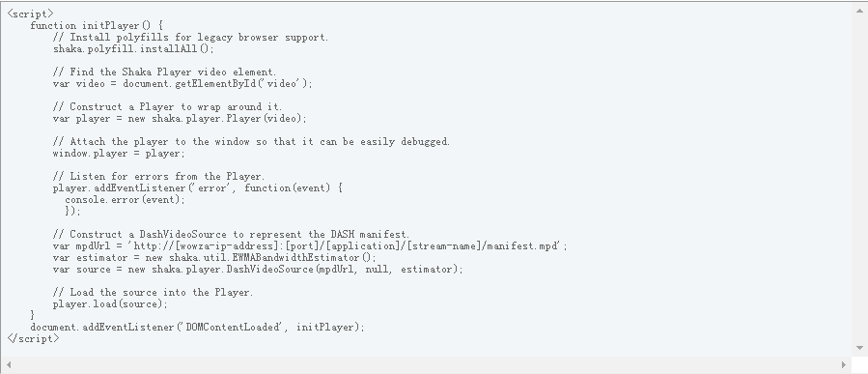Screen dimensions: 868x374
Task: Click the horizontal scrollbar left arrow
Action: [x=9, y=364]
